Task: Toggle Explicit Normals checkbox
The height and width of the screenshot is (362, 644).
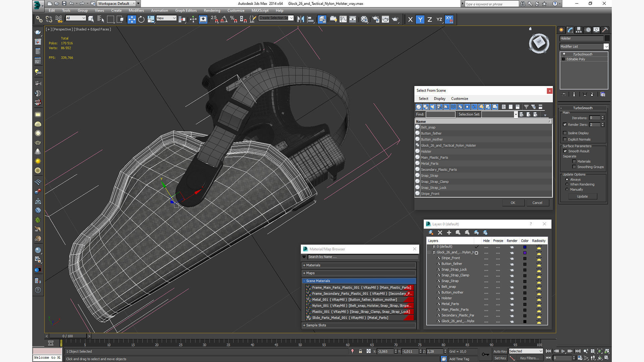Action: click(565, 139)
